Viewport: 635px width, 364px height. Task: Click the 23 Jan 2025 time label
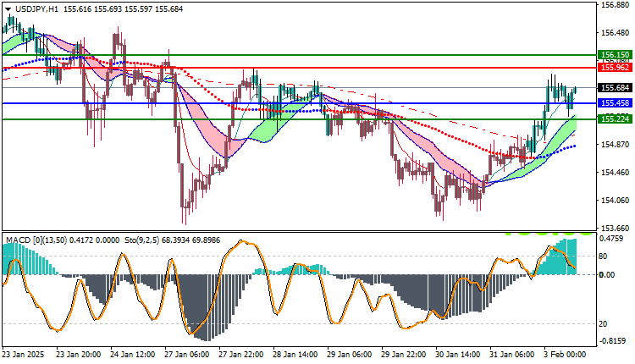[x=23, y=355]
